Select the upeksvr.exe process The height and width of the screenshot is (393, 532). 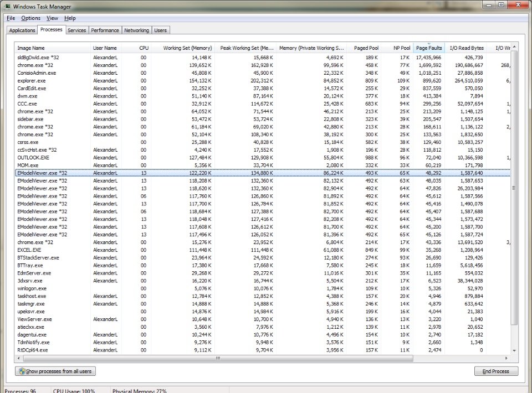click(x=263, y=312)
